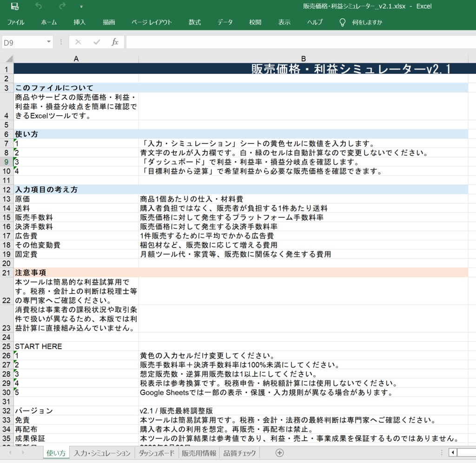
Task: Click the previous sheet navigation arrow
Action: coord(10,453)
